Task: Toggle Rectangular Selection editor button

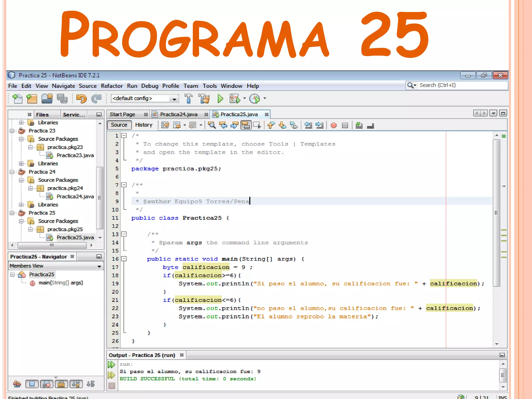Action: (257, 125)
